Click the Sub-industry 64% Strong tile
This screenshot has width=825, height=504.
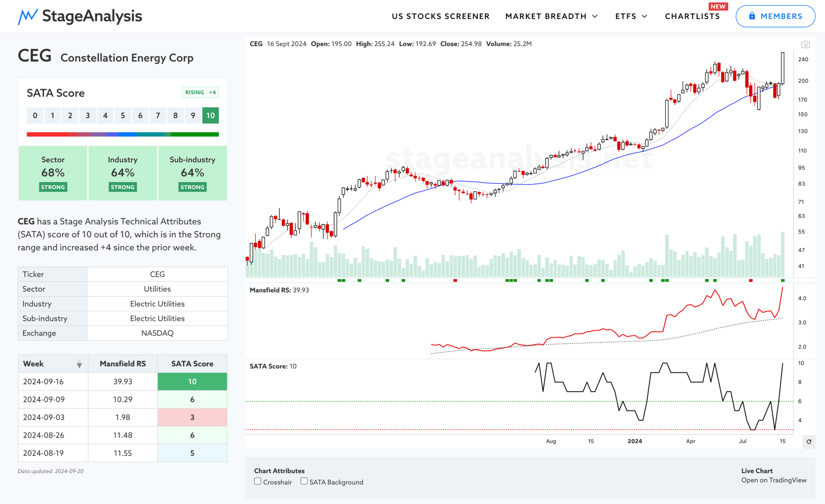point(193,173)
